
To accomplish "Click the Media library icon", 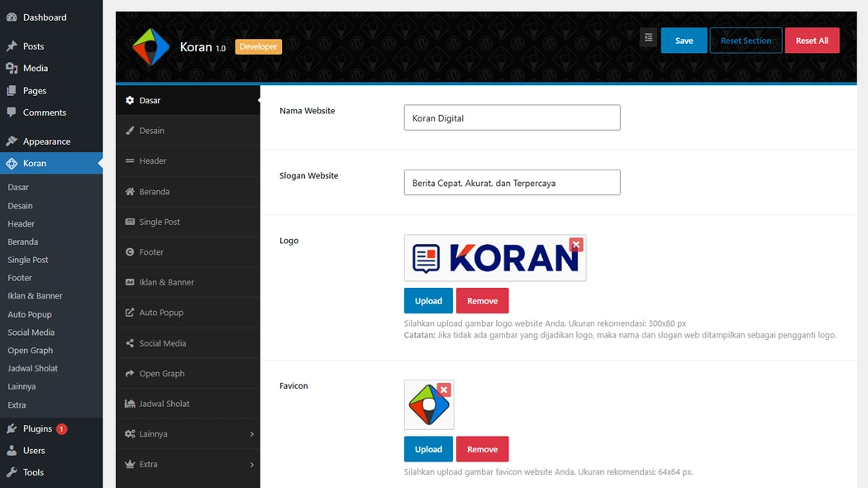I will 12,68.
